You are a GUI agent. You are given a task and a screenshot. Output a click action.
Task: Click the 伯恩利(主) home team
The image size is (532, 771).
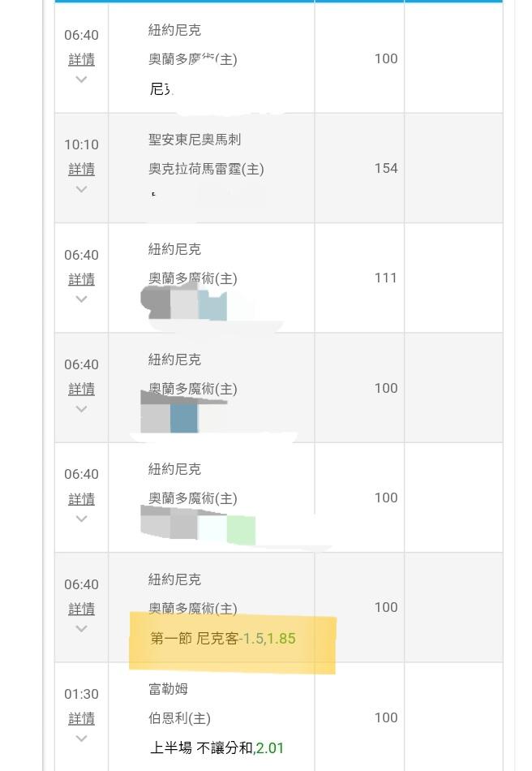pos(179,718)
